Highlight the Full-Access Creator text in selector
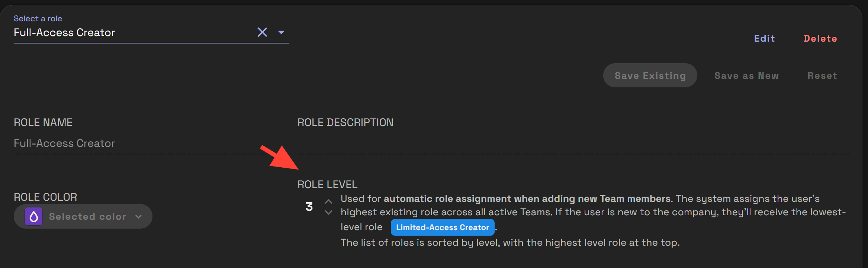 point(64,33)
